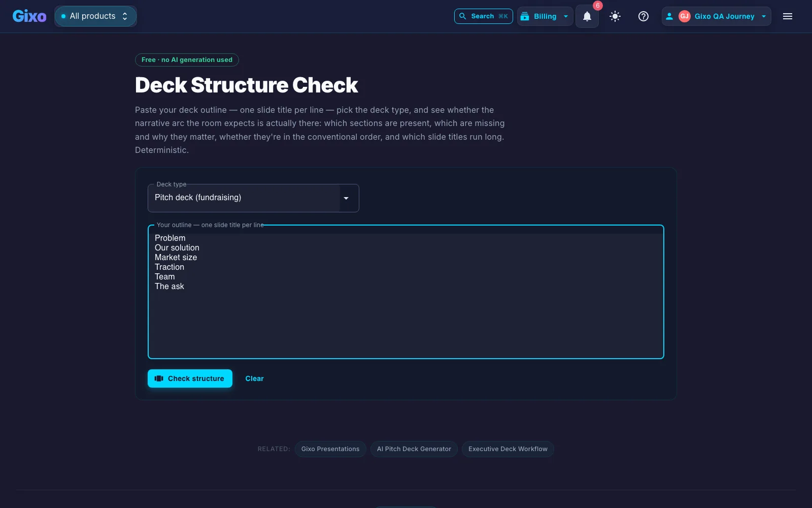Click the 'The ask' outline line
The height and width of the screenshot is (508, 812).
(x=170, y=286)
